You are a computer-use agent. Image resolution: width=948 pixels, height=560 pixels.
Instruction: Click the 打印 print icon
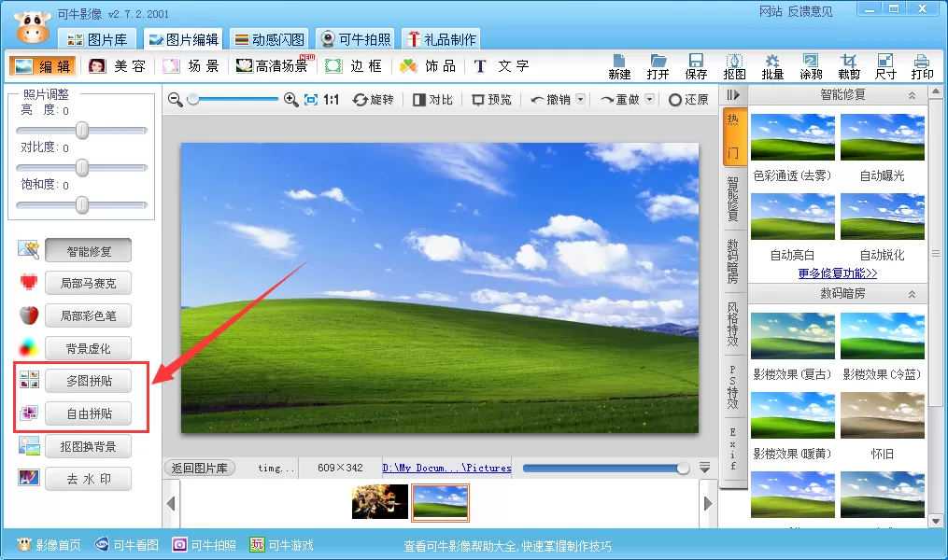922,66
